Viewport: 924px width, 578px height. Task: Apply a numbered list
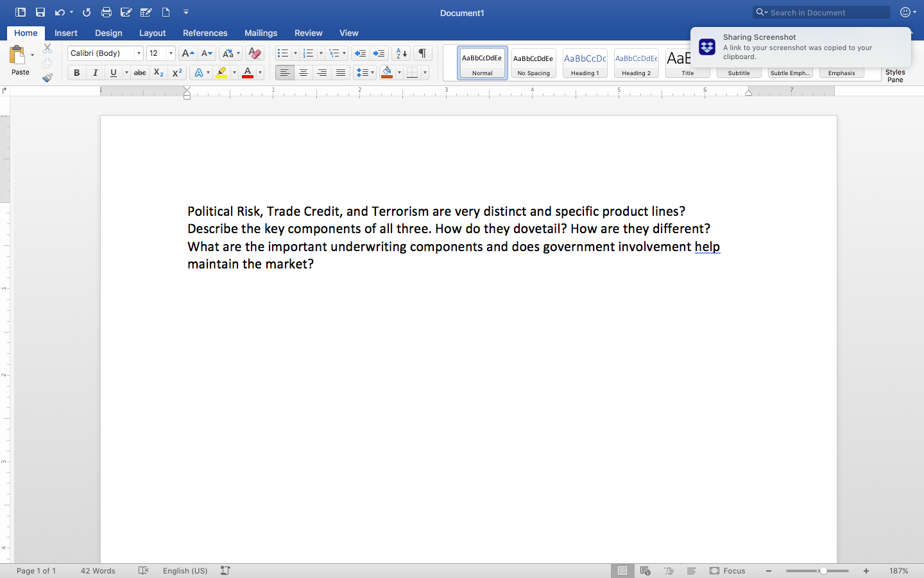(x=309, y=53)
